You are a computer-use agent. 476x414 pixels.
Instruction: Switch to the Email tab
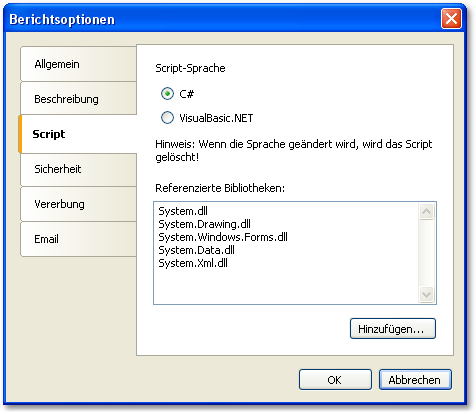(78, 239)
